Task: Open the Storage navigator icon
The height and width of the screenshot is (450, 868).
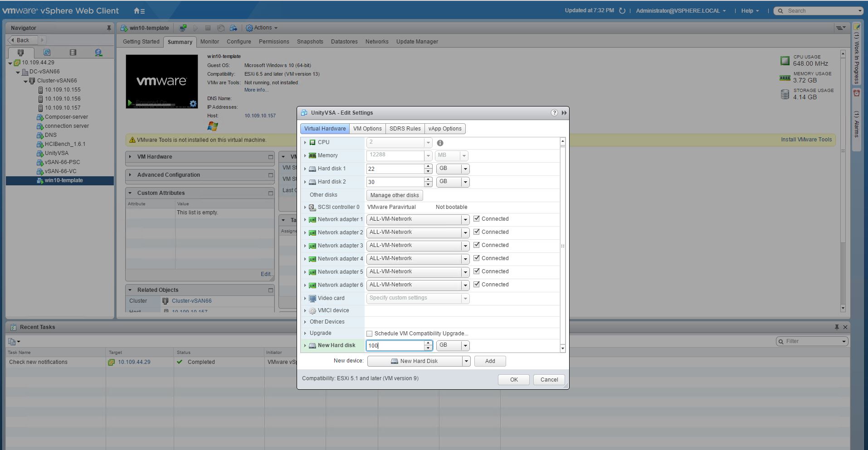Action: point(73,53)
